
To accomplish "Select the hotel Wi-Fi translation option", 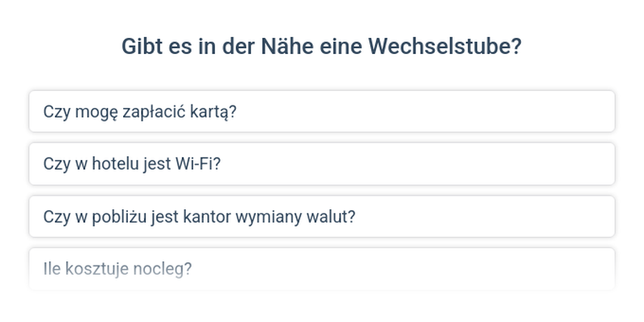I will (322, 163).
